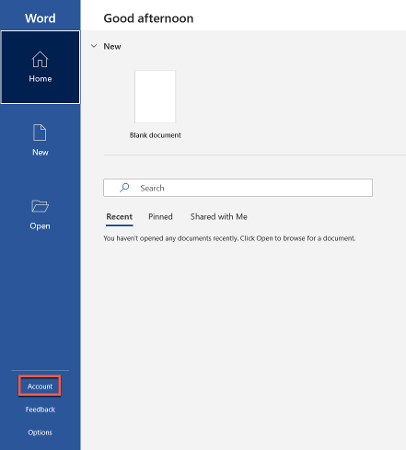This screenshot has height=450, width=406.
Task: Click the New text label in sidebar
Action: [x=40, y=152]
